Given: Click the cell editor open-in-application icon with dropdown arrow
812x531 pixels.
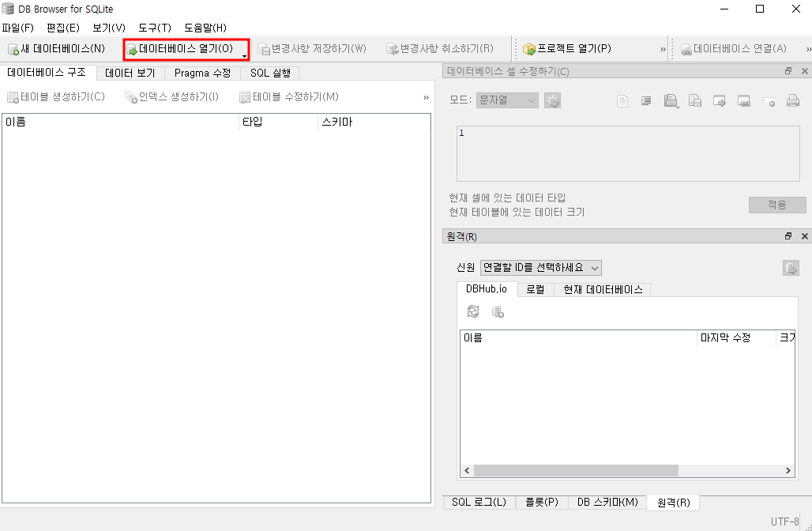Looking at the screenshot, I should point(671,101).
